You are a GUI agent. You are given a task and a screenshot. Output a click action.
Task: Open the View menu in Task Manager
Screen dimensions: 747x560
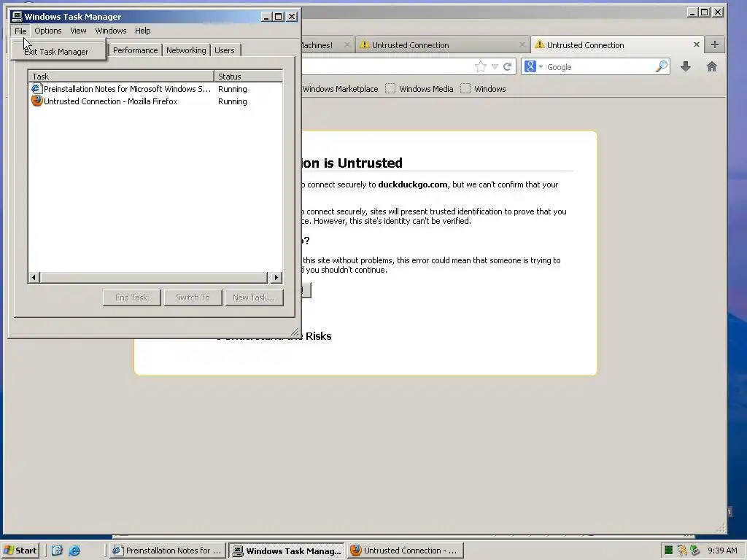78,31
